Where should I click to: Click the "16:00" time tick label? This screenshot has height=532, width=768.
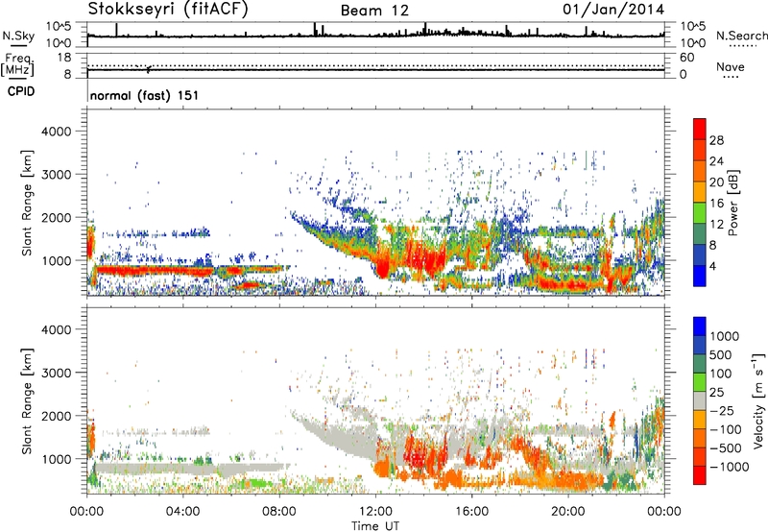coord(471,512)
